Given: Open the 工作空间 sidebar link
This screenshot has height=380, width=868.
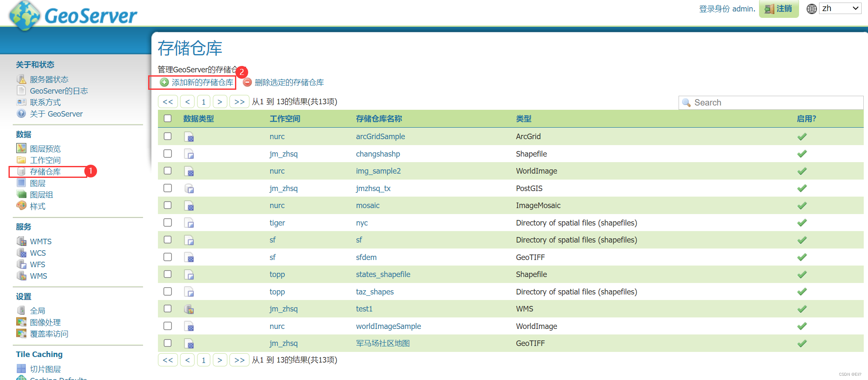Looking at the screenshot, I should click(x=45, y=160).
